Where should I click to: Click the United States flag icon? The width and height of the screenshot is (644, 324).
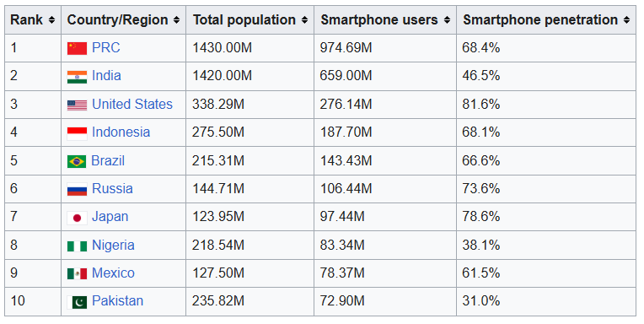pos(78,105)
